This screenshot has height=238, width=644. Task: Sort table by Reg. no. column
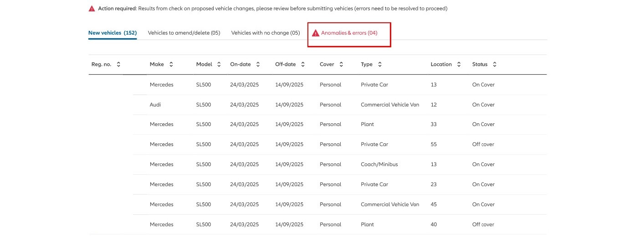118,65
